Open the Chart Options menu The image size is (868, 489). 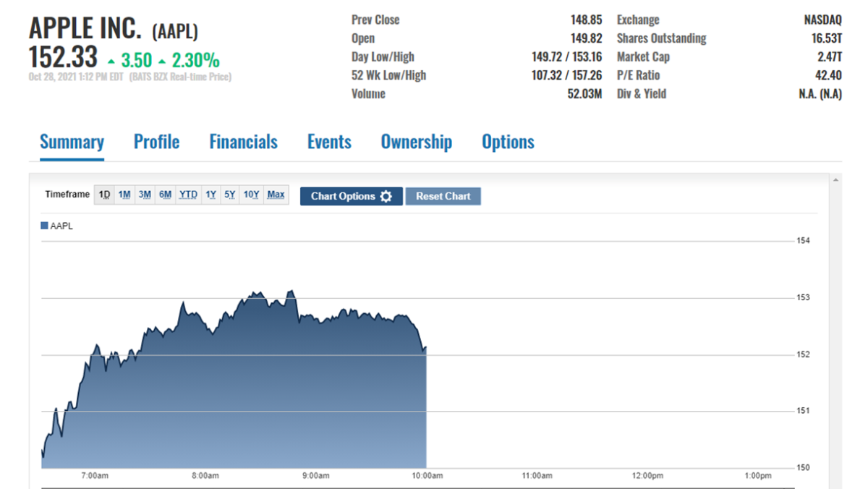pos(352,196)
